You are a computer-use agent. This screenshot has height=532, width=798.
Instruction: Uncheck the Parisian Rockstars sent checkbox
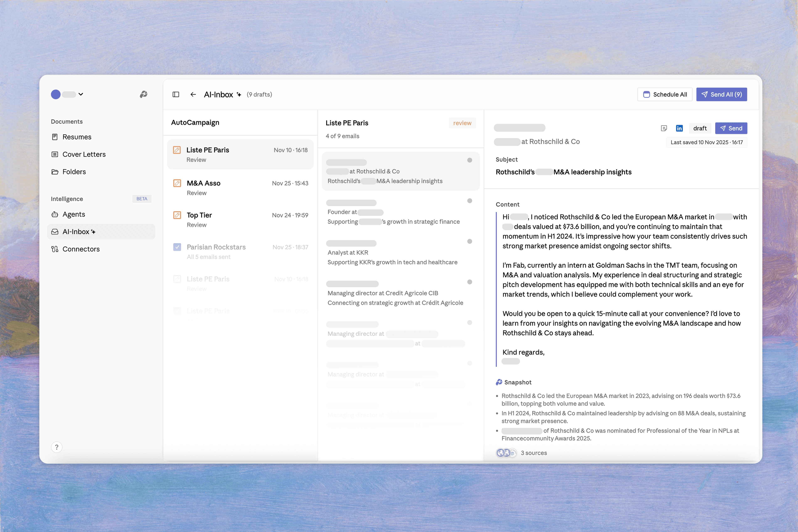tap(177, 247)
